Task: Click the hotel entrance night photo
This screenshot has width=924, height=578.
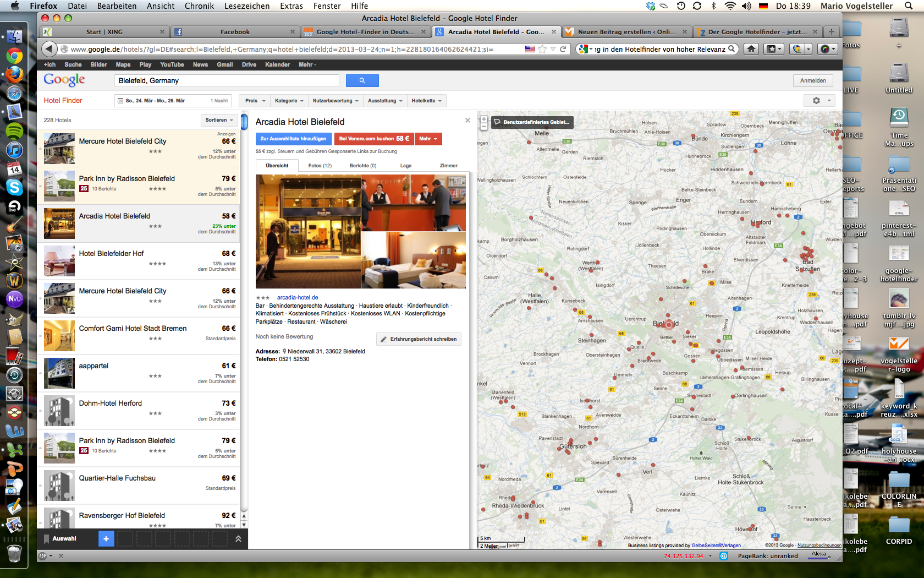Action: 308,231
